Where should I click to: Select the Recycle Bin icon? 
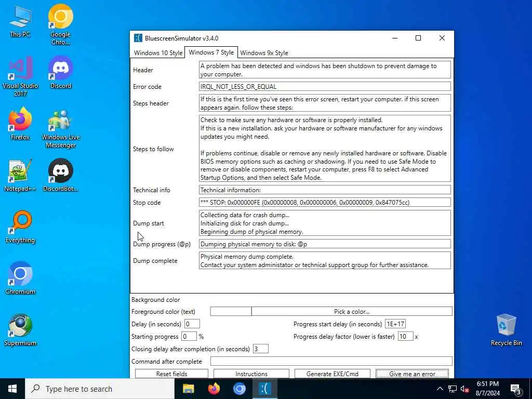pos(506,330)
